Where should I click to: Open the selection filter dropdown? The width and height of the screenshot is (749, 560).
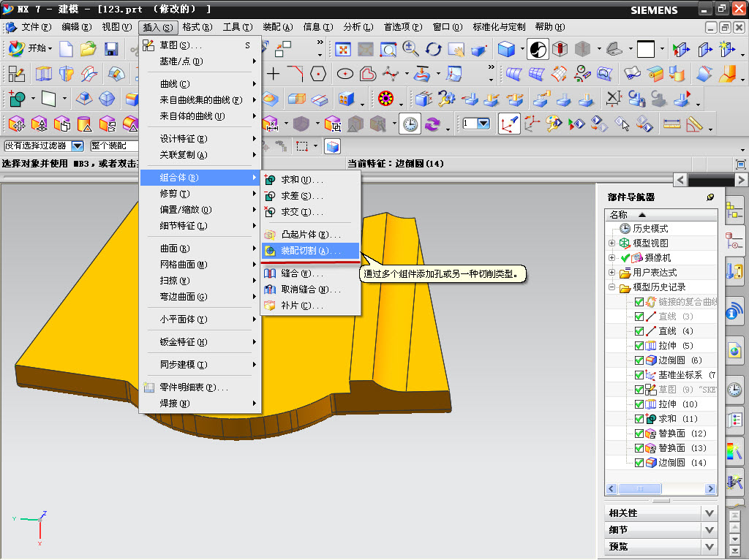(78, 145)
